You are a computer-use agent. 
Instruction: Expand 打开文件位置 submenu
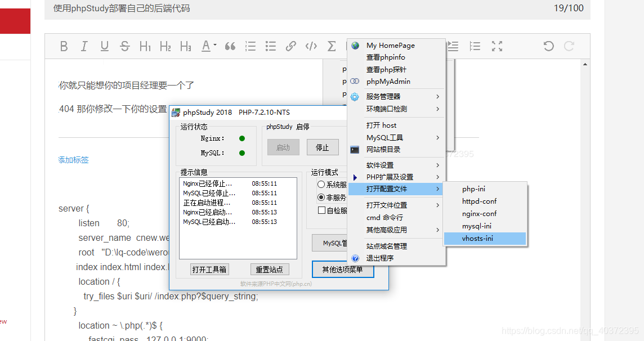396,205
